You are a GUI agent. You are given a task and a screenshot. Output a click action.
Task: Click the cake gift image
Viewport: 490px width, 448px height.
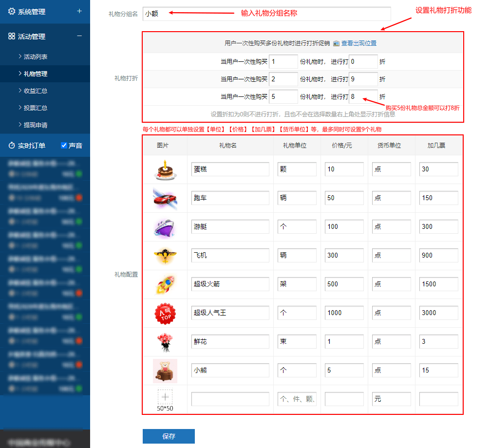[165, 169]
